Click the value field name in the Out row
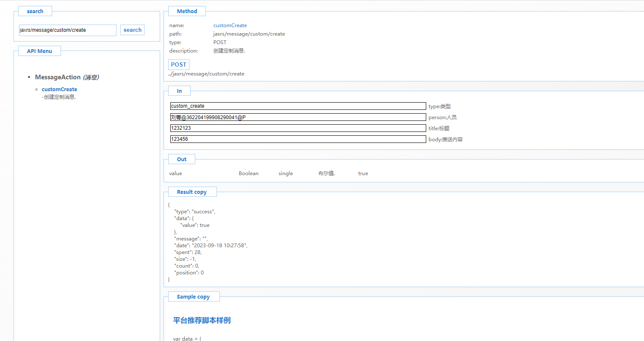 (x=175, y=173)
